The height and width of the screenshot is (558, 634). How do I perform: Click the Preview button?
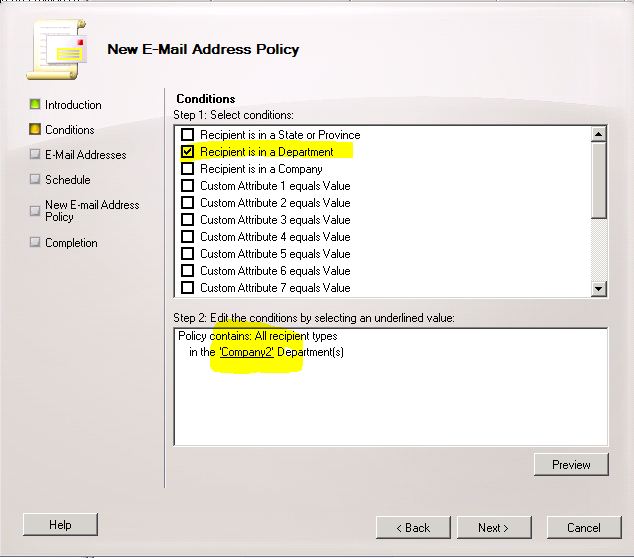click(571, 465)
